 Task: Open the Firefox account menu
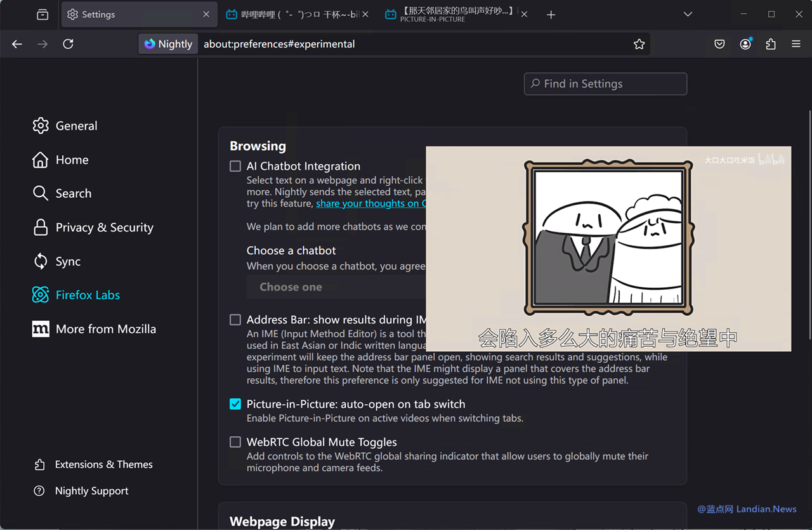[745, 44]
